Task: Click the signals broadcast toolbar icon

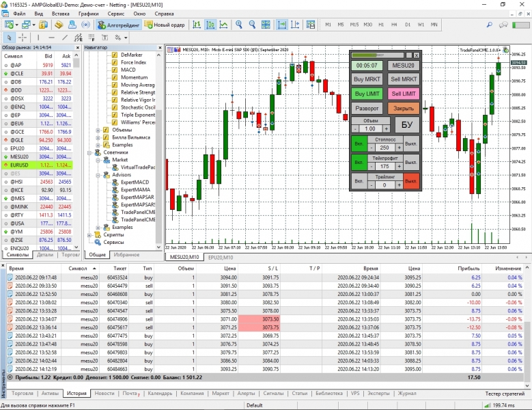Action: point(86,25)
